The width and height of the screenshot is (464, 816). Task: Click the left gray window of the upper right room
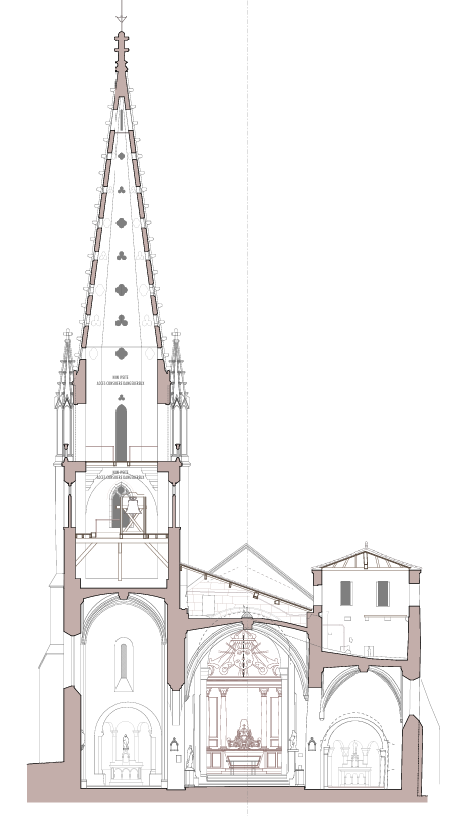[x=346, y=593]
